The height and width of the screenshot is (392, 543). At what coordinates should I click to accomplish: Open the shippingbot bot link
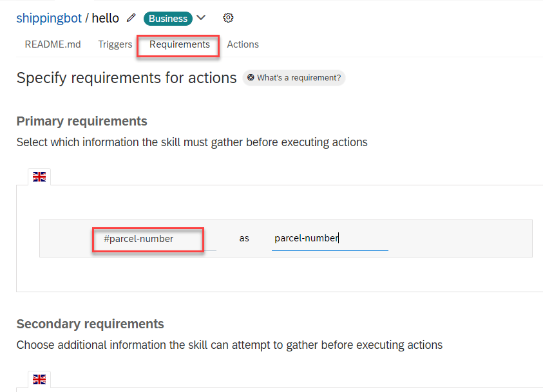point(49,18)
